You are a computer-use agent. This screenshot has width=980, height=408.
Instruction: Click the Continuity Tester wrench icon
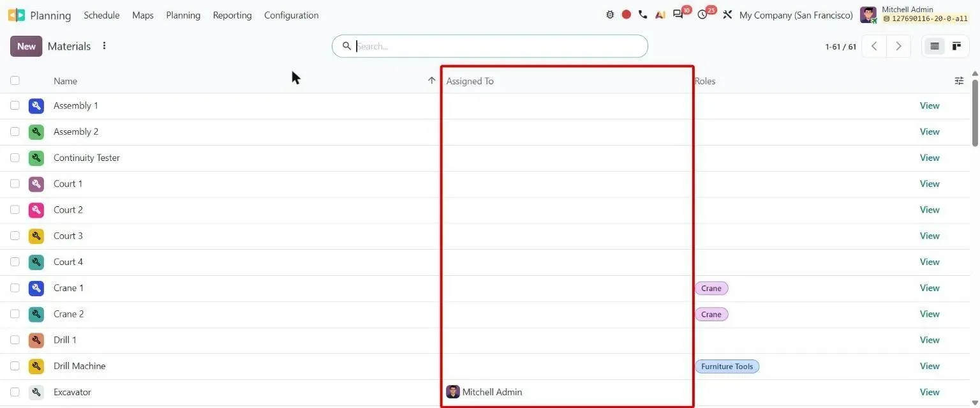(36, 158)
